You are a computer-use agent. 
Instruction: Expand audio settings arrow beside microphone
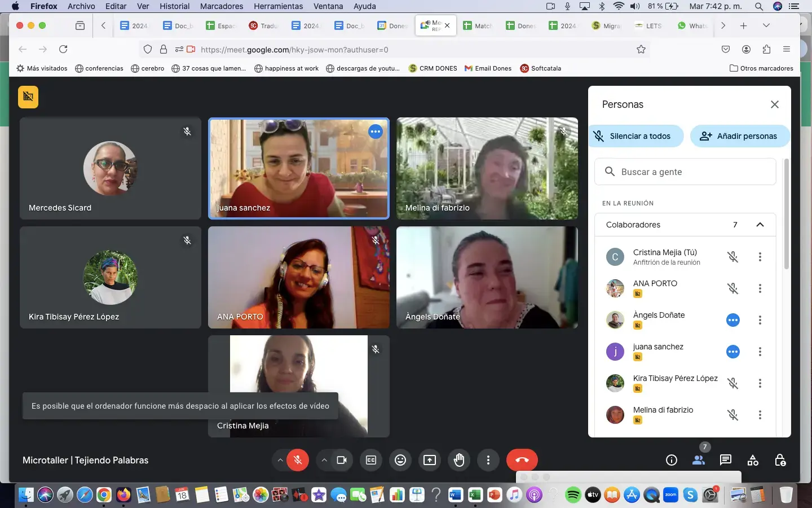[280, 460]
